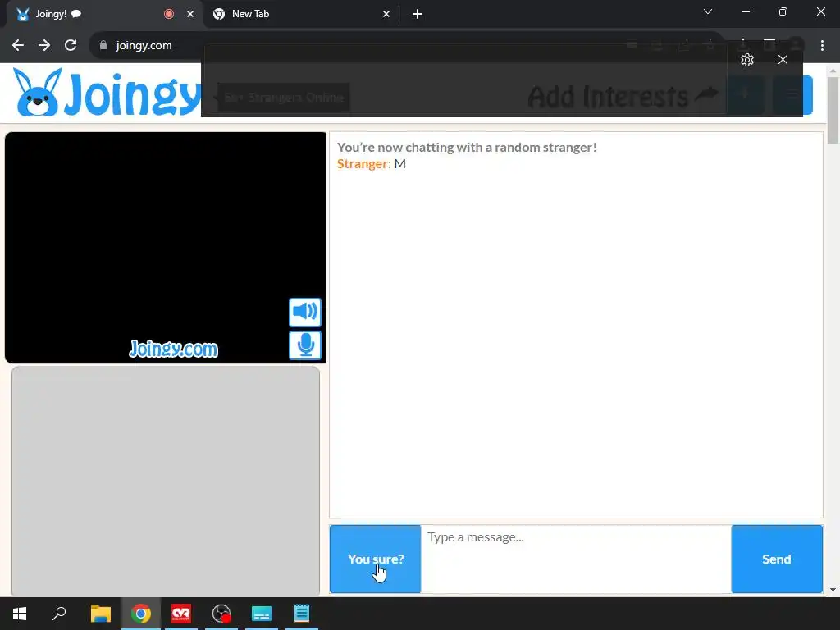Open Windows taskbar search

pos(59,614)
